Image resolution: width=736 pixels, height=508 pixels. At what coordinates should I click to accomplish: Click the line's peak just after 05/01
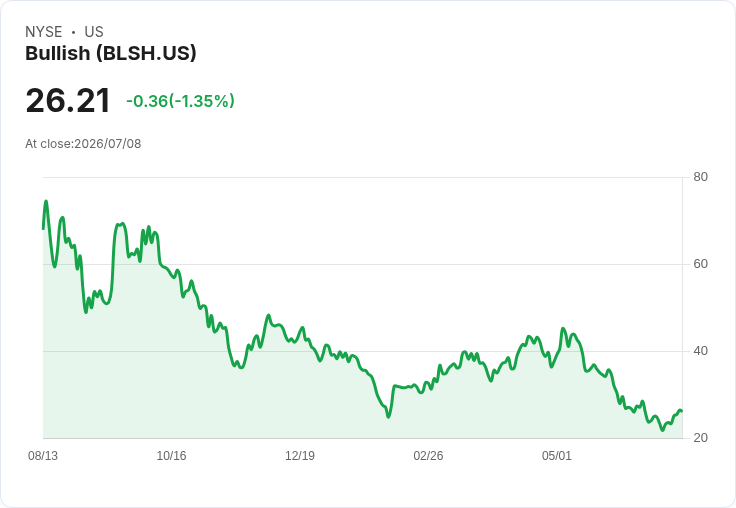[x=563, y=329]
